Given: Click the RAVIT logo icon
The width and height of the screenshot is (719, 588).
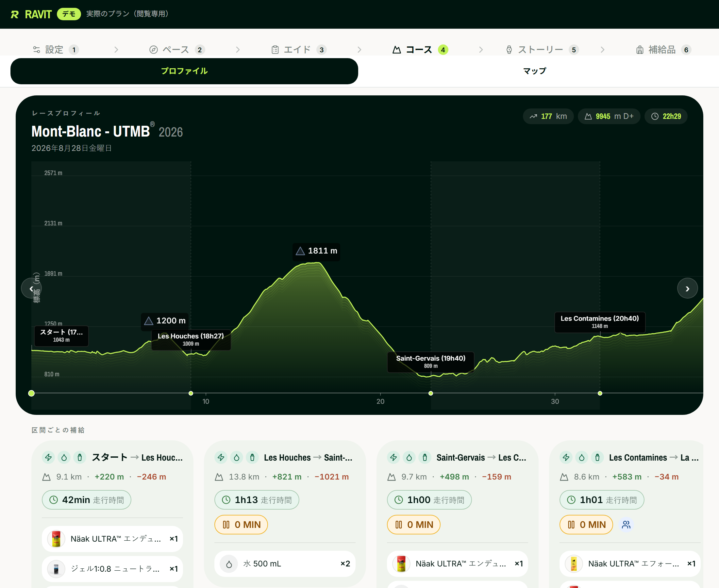Looking at the screenshot, I should pos(15,14).
